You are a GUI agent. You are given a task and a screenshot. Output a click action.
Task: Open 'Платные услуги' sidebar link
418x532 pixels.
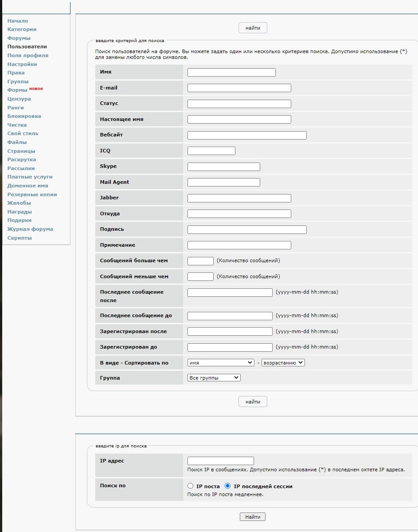coord(30,177)
